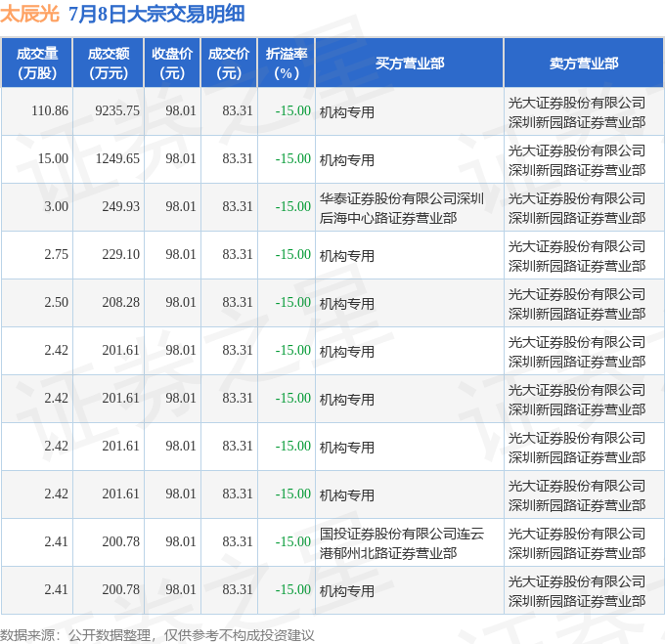Click 83.31 trade price in 9235.75 row
Screen dimensions: 665x644
[x=238, y=110]
